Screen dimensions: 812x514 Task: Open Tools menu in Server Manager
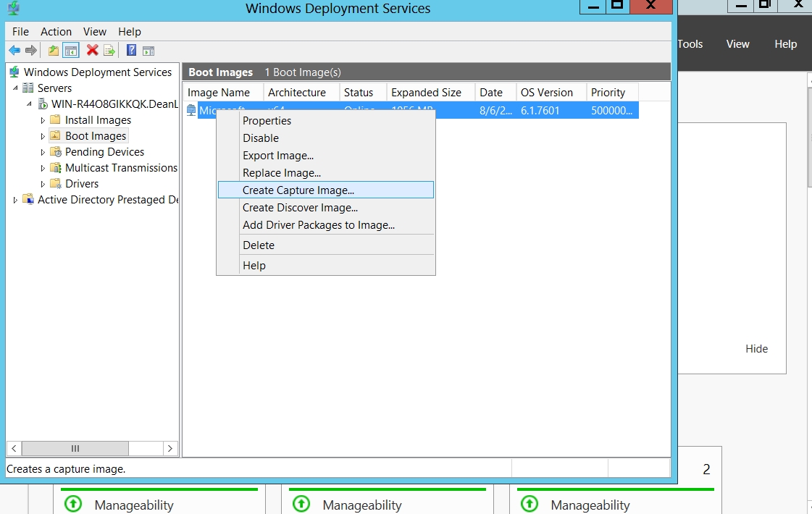pyautogui.click(x=690, y=44)
